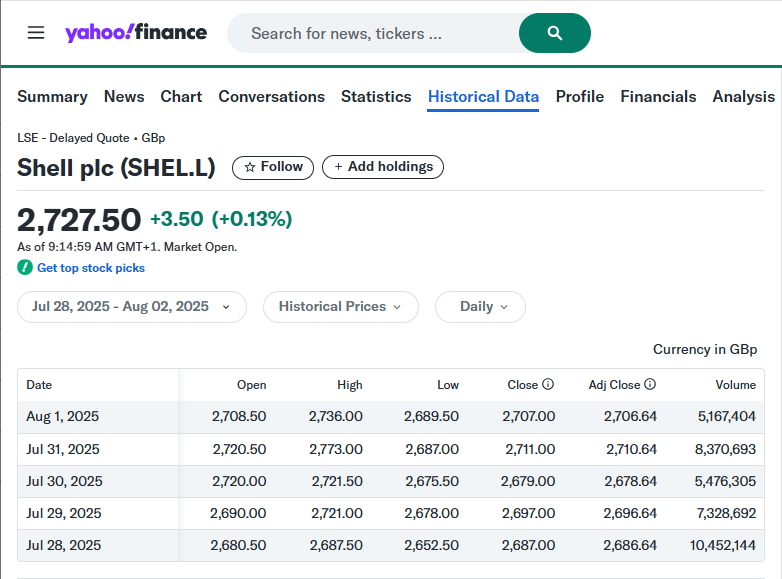Click the price change +3.50 (+0.13%)
This screenshot has height=579, width=782.
coord(221,219)
